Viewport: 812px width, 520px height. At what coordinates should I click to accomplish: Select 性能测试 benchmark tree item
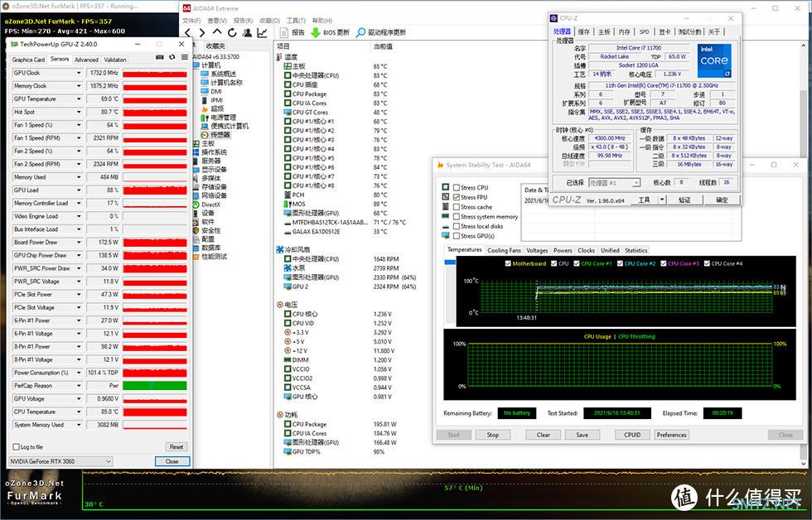click(x=210, y=257)
